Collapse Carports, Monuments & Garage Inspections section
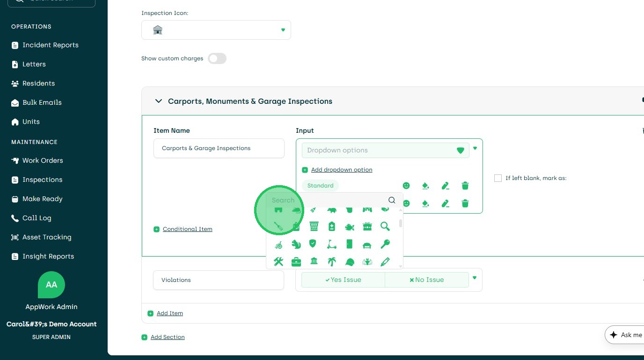644x360 pixels. 159,101
